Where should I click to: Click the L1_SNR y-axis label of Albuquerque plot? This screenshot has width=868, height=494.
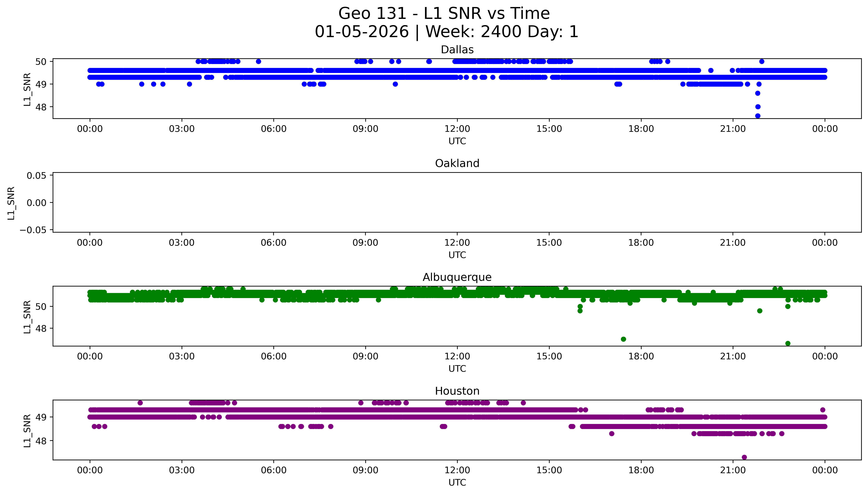pos(27,317)
